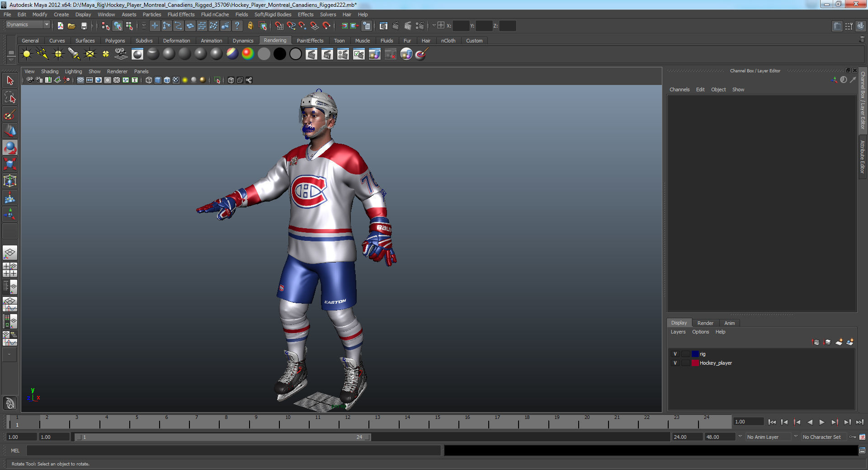Click the lock selection padlock icon

click(x=250, y=26)
